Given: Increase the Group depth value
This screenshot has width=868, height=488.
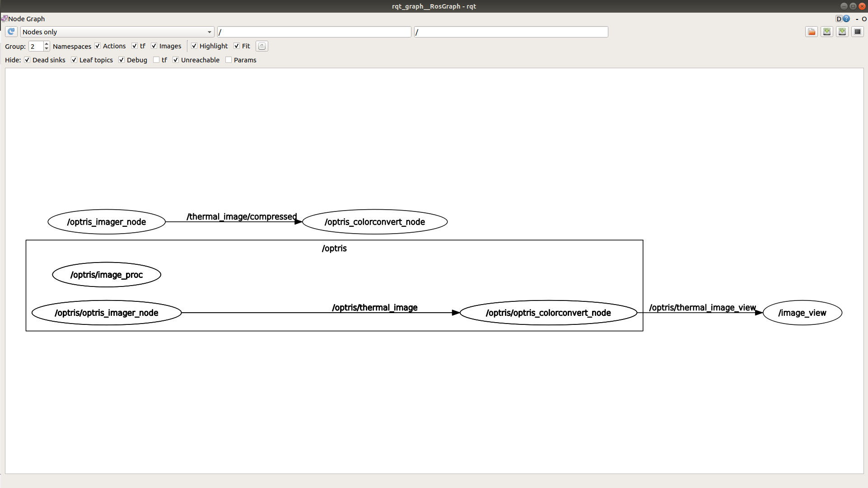Looking at the screenshot, I should point(47,44).
